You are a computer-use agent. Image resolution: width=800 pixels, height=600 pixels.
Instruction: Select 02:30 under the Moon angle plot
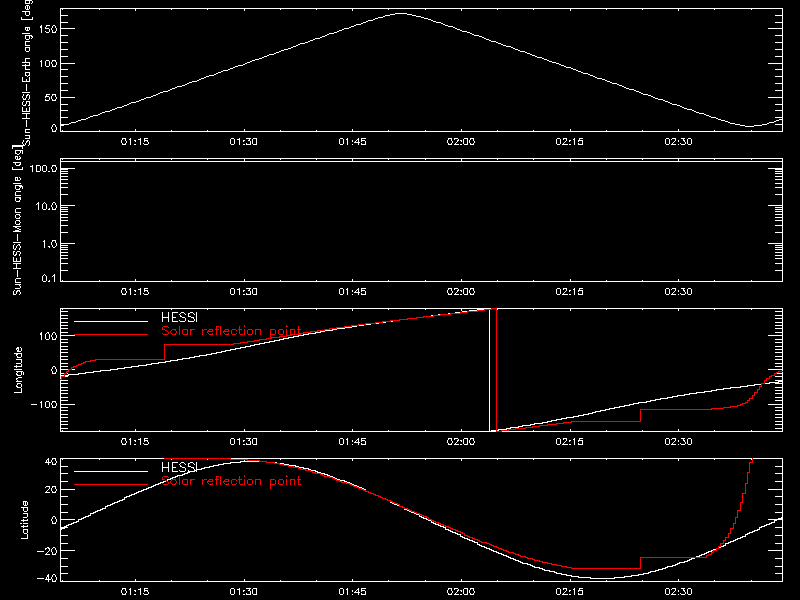(678, 291)
